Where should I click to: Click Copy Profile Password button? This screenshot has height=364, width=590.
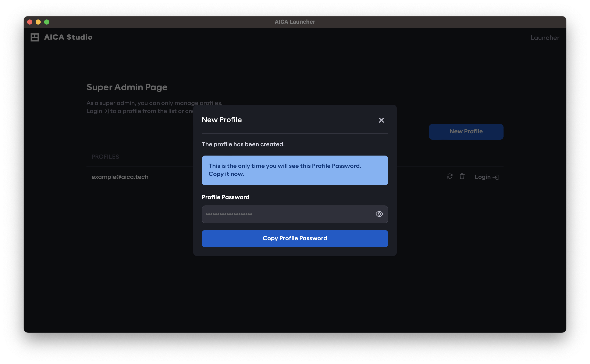tap(295, 238)
